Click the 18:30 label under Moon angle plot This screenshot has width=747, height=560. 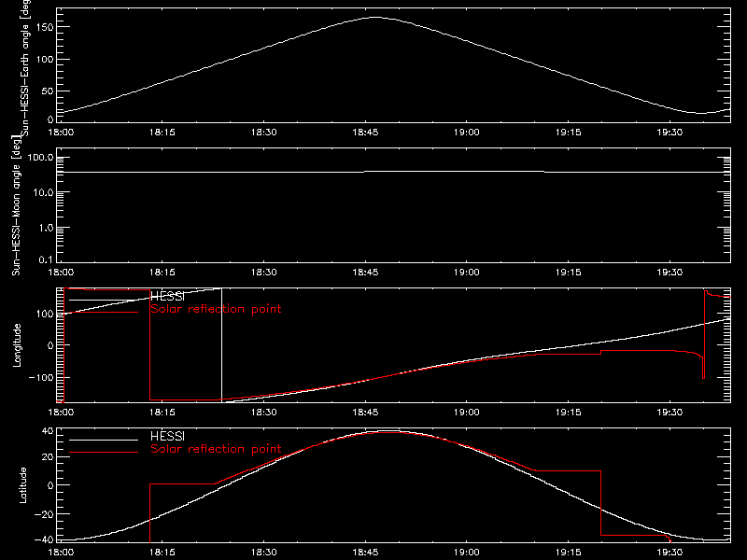[264, 273]
